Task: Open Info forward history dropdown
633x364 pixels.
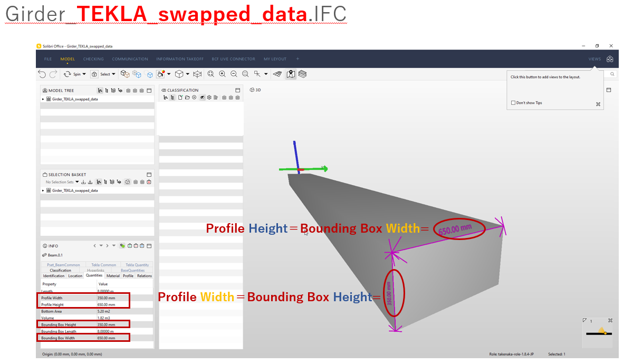Action: pyautogui.click(x=113, y=246)
